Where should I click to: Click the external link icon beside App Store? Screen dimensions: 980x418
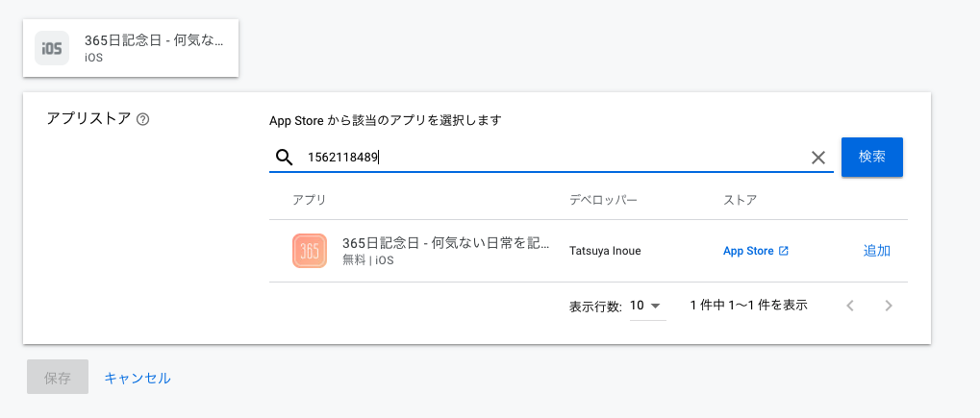click(784, 251)
